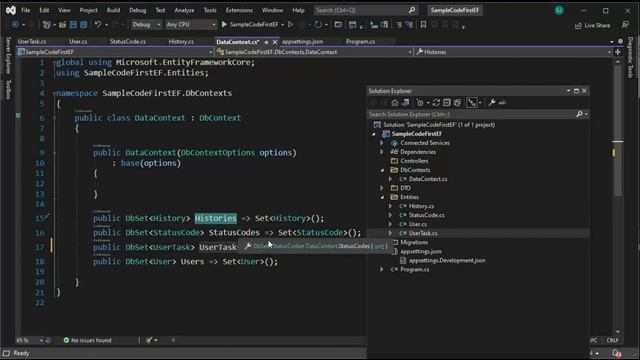Collapse the Entities folder in tree
The width and height of the screenshot is (640, 360).
click(382, 197)
